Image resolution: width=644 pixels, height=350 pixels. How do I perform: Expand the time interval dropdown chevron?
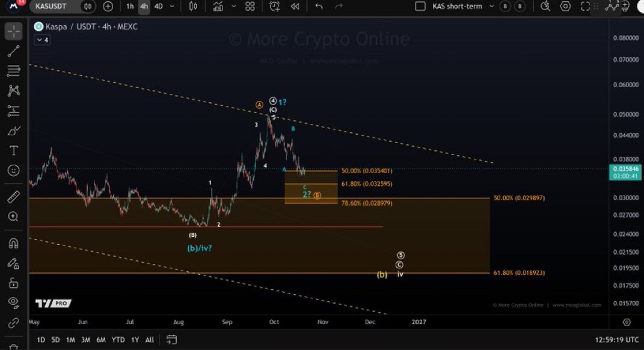[x=172, y=6]
